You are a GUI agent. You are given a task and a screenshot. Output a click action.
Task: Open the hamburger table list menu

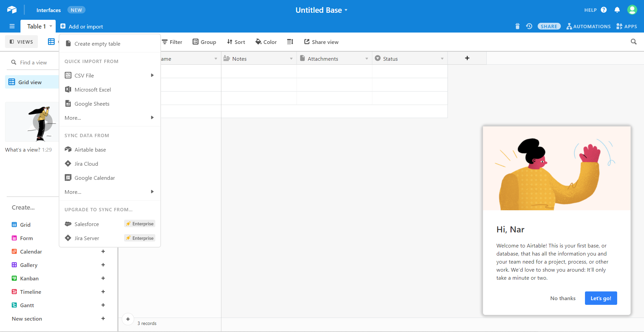tap(12, 26)
